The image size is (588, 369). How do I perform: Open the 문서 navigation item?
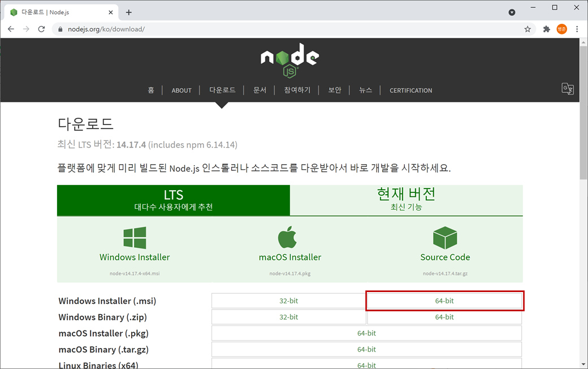(x=260, y=90)
